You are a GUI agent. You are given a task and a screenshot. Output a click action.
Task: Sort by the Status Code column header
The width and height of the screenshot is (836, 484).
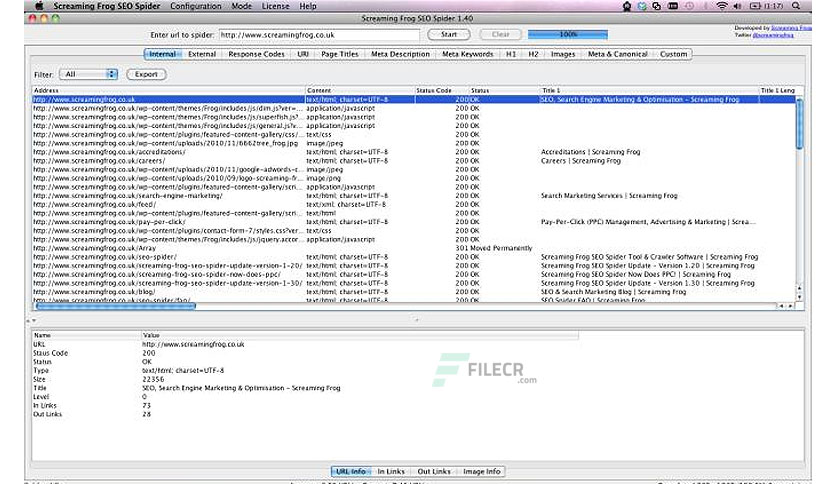click(x=441, y=91)
